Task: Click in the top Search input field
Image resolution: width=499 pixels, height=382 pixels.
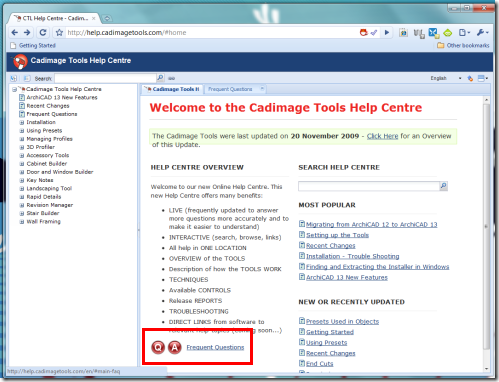Action: [105, 78]
